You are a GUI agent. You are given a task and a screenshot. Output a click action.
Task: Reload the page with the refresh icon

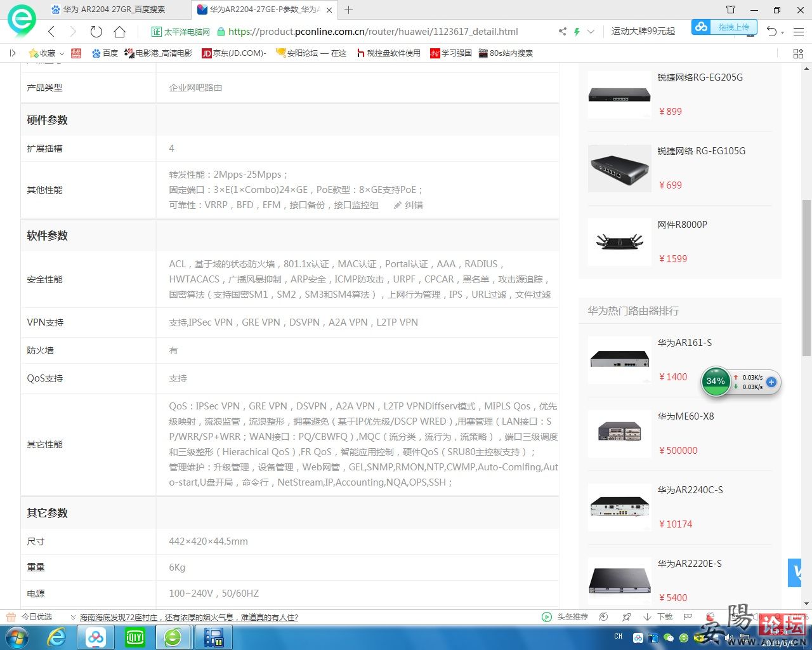click(x=96, y=32)
